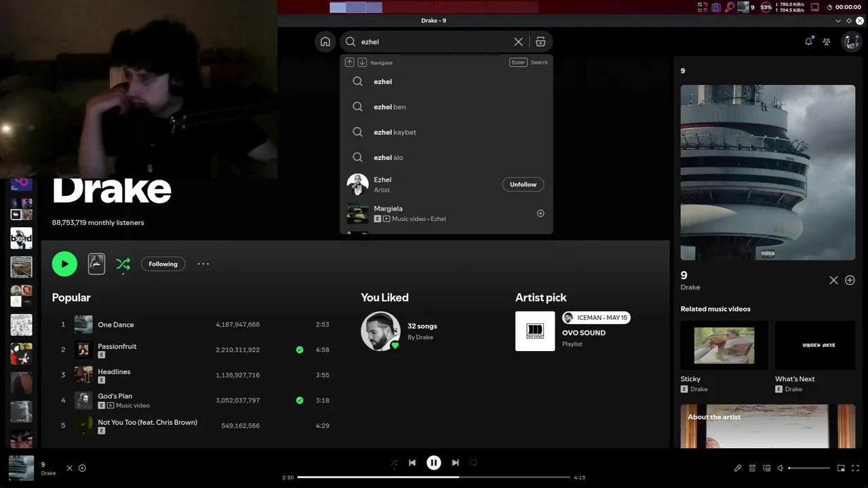Toggle shuffle in the playback bar

tap(394, 463)
